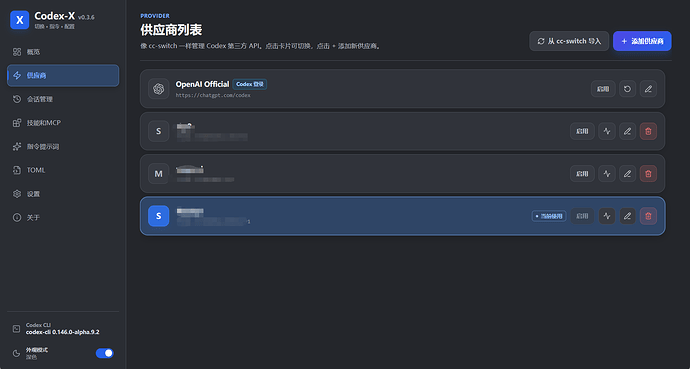Image resolution: width=690 pixels, height=369 pixels.
Task: Click the moon icon beside 外观模式
Action: tap(16, 353)
